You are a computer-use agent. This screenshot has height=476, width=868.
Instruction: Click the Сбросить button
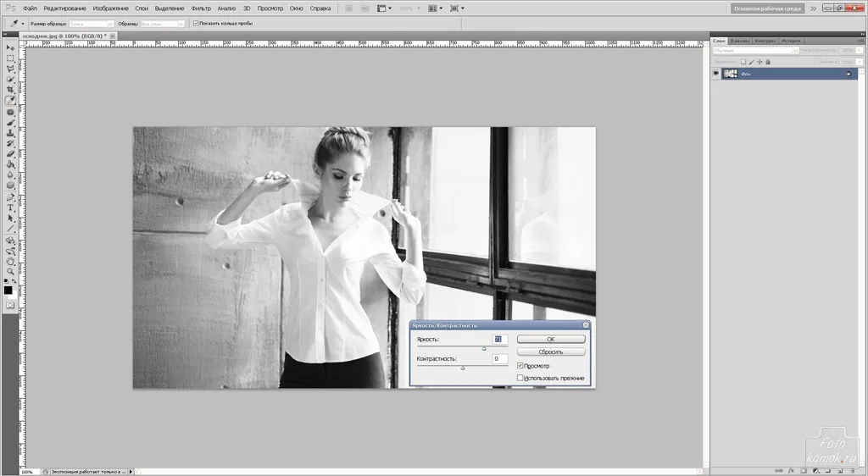pos(551,351)
